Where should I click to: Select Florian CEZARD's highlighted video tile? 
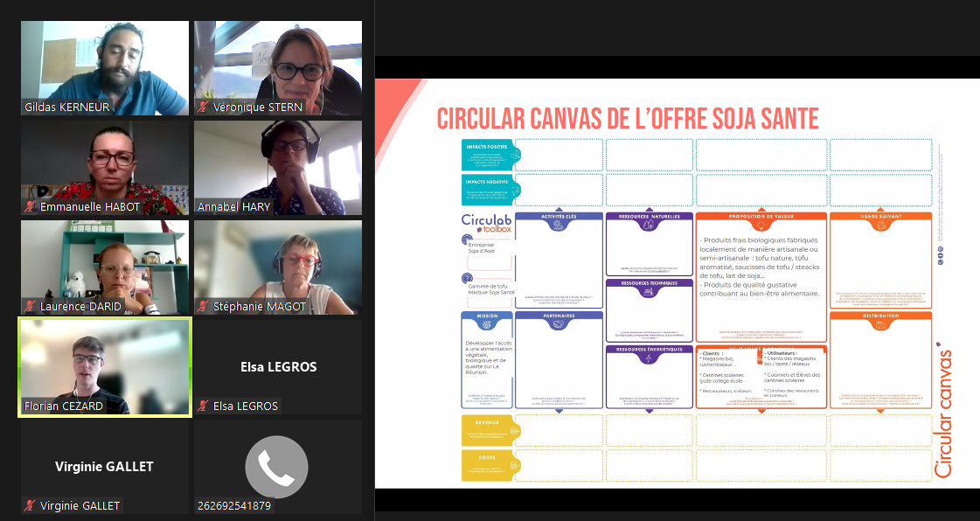click(x=104, y=367)
